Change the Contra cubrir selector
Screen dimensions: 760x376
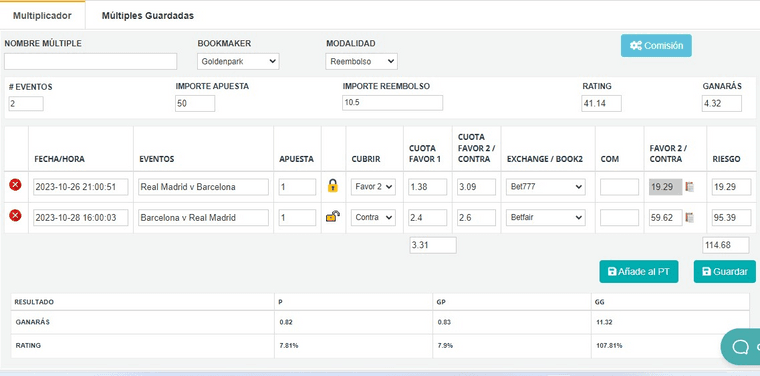pos(373,218)
